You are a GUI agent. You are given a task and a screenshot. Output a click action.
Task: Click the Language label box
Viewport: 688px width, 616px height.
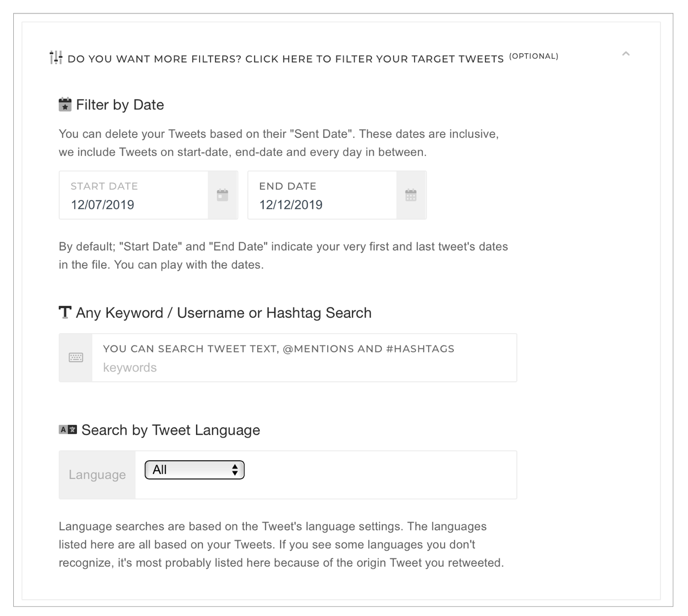pyautogui.click(x=97, y=475)
